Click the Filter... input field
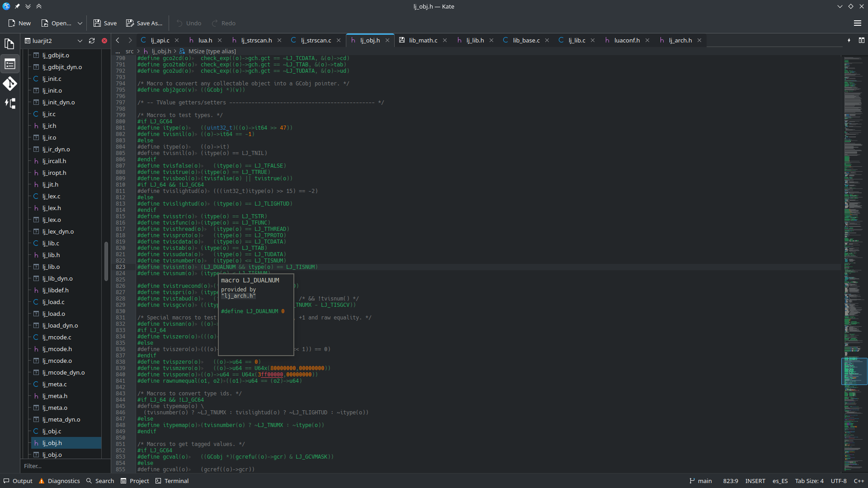The width and height of the screenshot is (868, 488). click(x=63, y=466)
